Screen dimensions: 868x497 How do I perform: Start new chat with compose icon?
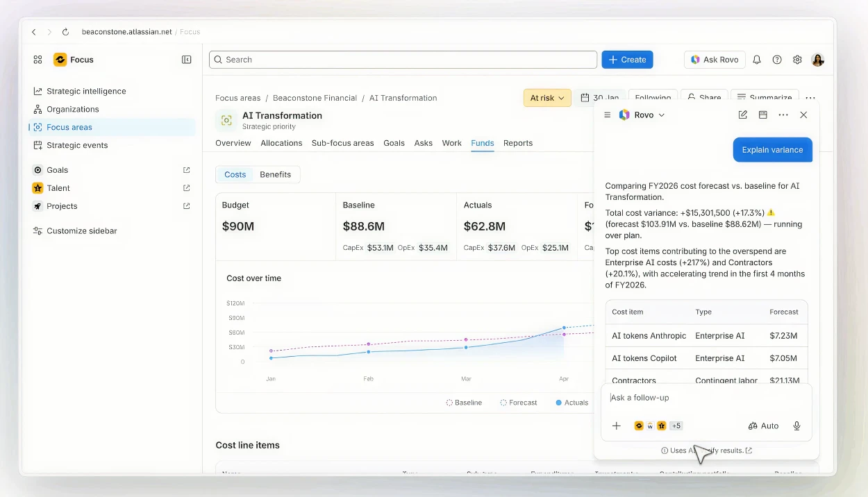point(743,115)
